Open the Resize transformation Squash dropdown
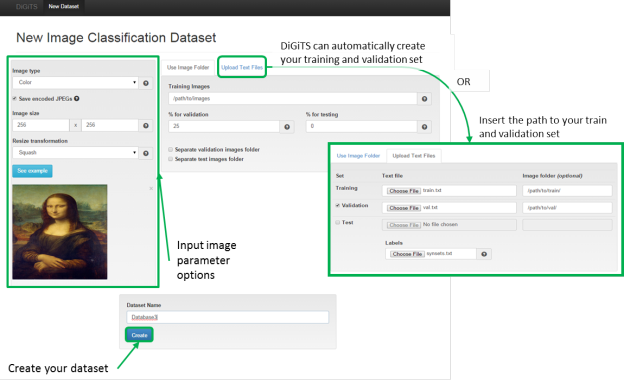The height and width of the screenshot is (383, 624). [x=75, y=153]
